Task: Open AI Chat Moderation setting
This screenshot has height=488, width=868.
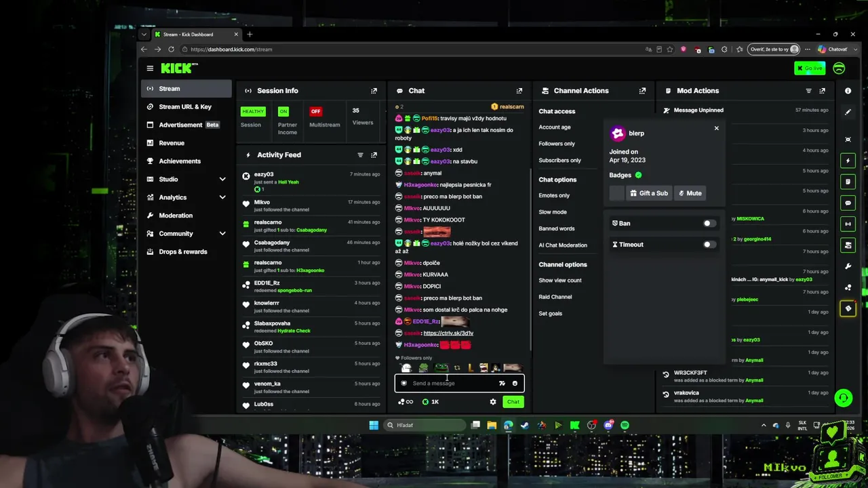Action: pos(563,245)
